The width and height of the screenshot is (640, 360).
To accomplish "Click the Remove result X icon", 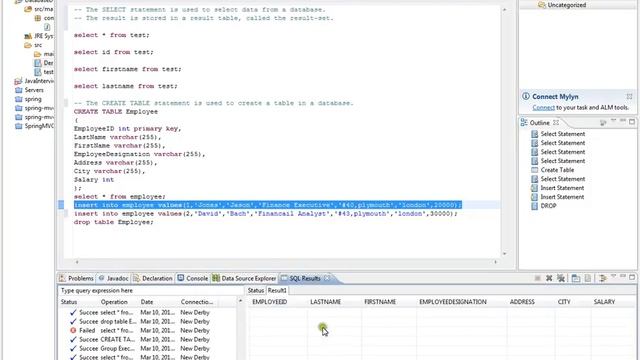I will [549, 278].
